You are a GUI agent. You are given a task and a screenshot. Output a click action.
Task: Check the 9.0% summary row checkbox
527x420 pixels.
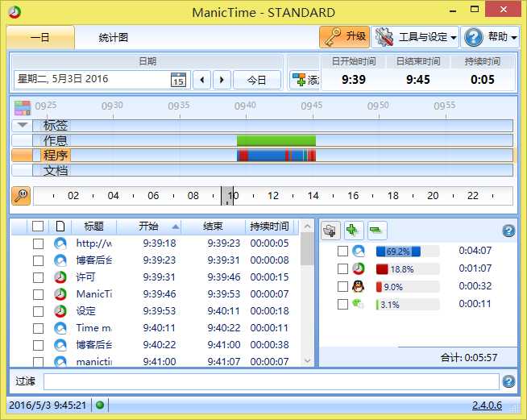(342, 287)
